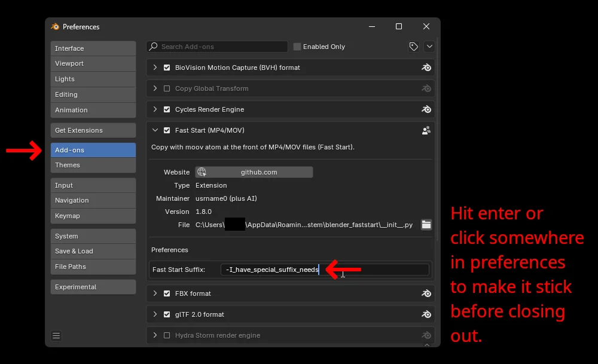Open the Get Extensions tab
The image size is (598, 364).
pos(93,130)
